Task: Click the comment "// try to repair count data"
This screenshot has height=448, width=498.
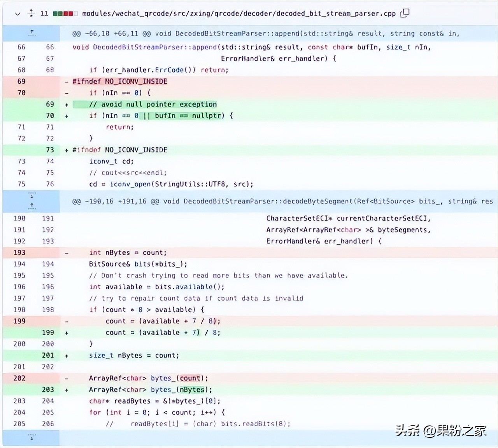Action: pos(196,298)
